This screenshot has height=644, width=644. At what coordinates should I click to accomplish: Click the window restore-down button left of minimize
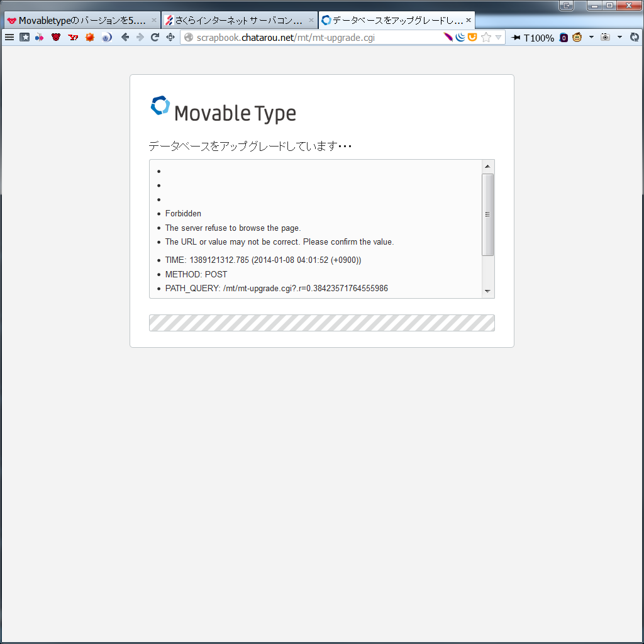567,5
